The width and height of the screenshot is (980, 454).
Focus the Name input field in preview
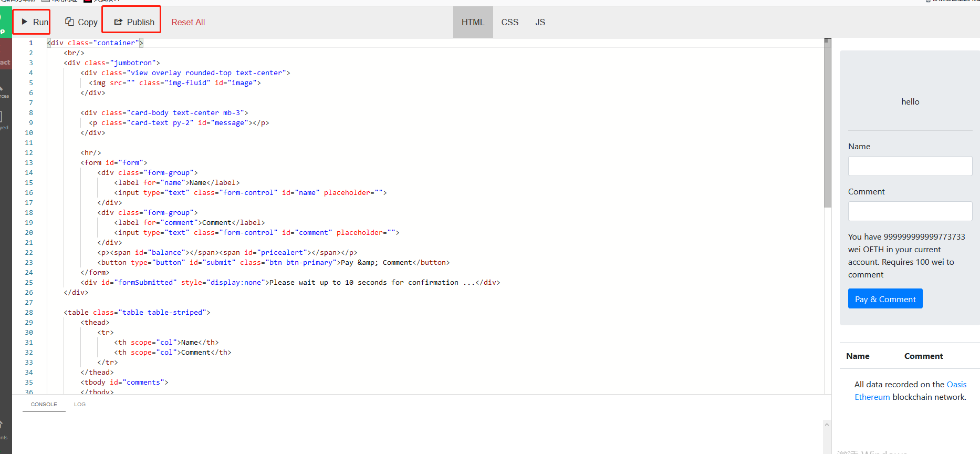pyautogui.click(x=910, y=166)
